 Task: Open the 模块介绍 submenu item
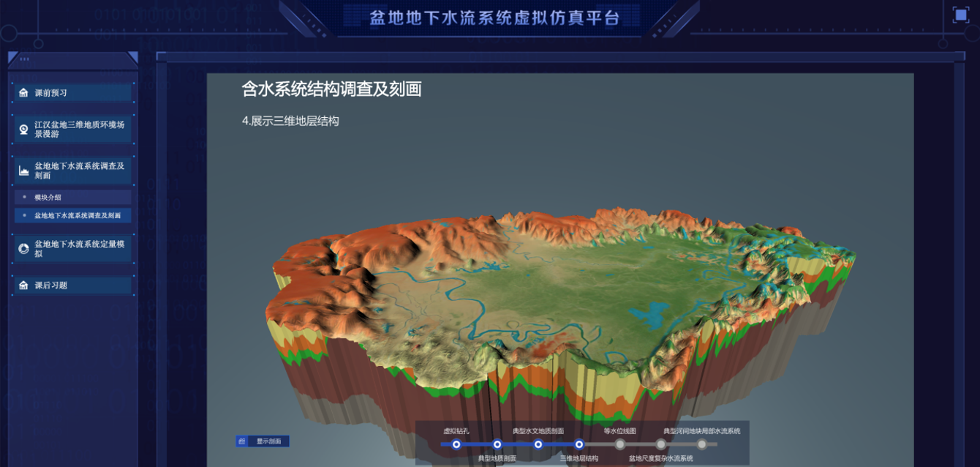point(72,198)
